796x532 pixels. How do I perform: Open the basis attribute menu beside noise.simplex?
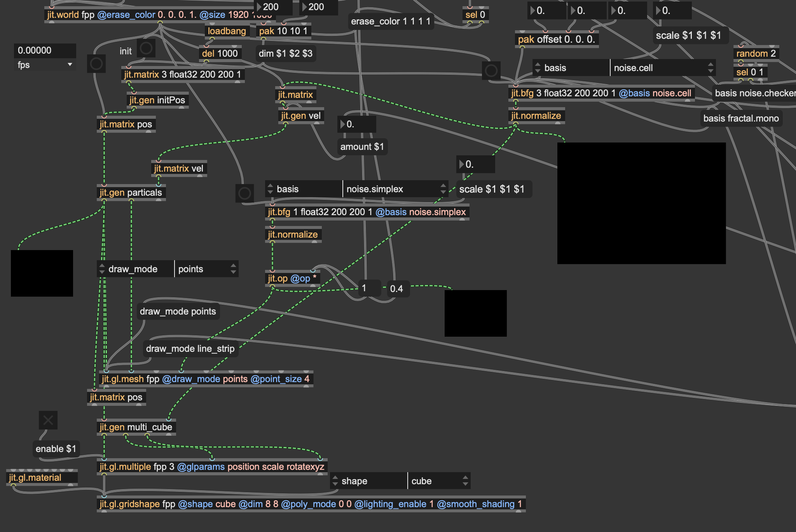(304, 189)
